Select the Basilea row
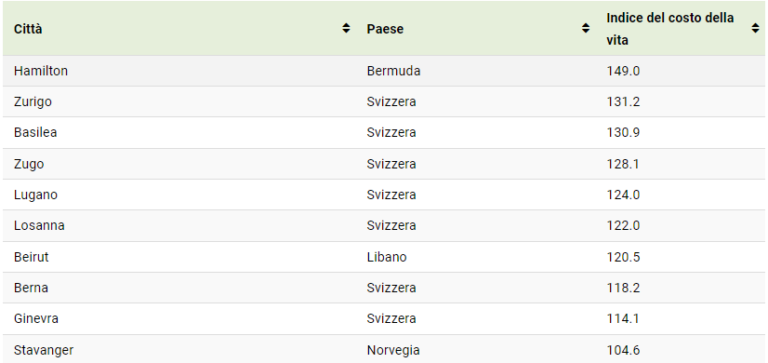Viewport: 768px width, 363px height. 384,133
